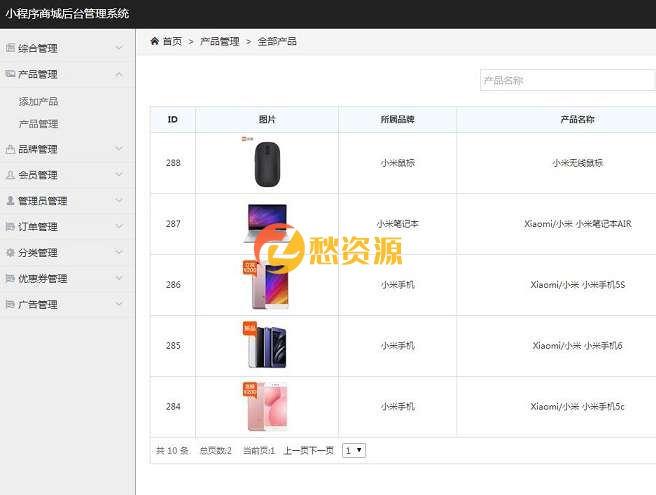
Task: Open 产品管理 submenu item under products
Action: pos(38,124)
